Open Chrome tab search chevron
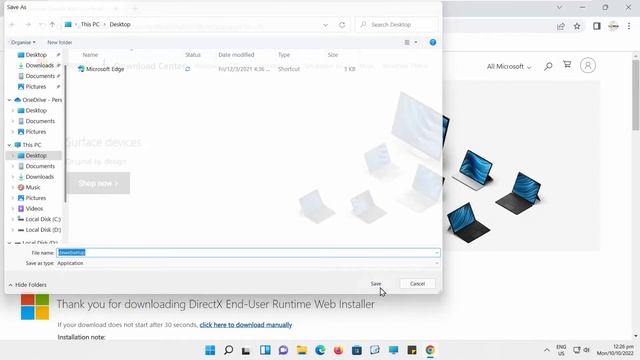The width and height of the screenshot is (640, 360). tap(559, 7)
